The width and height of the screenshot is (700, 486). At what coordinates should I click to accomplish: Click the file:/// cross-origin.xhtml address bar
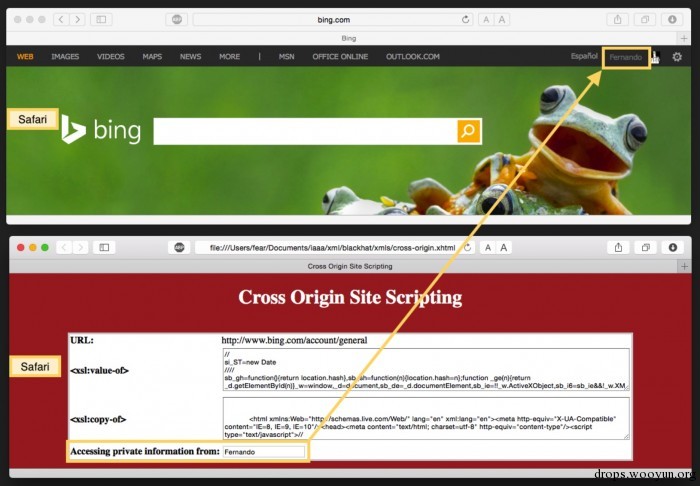click(x=335, y=247)
